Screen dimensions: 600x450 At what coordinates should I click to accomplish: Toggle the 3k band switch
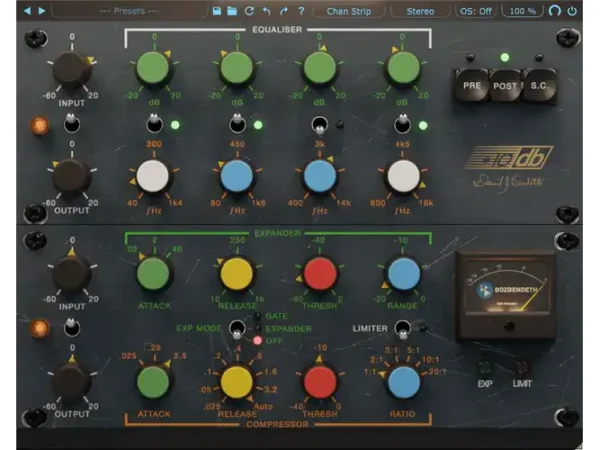[x=320, y=126]
